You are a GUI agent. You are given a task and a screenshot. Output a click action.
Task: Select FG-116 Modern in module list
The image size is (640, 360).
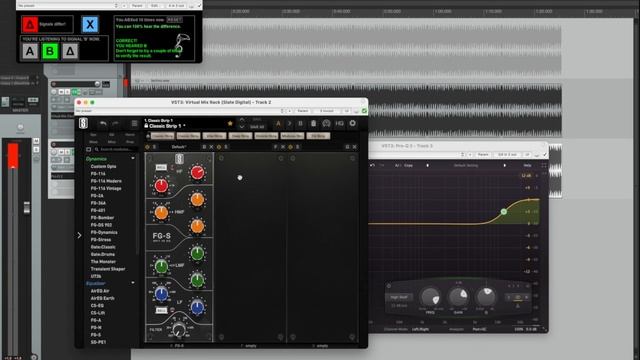(106, 181)
